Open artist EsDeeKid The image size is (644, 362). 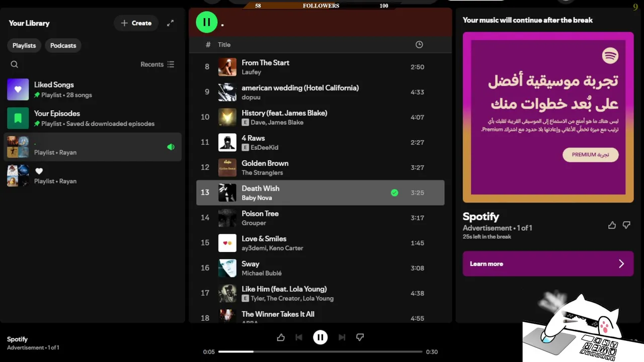point(264,148)
